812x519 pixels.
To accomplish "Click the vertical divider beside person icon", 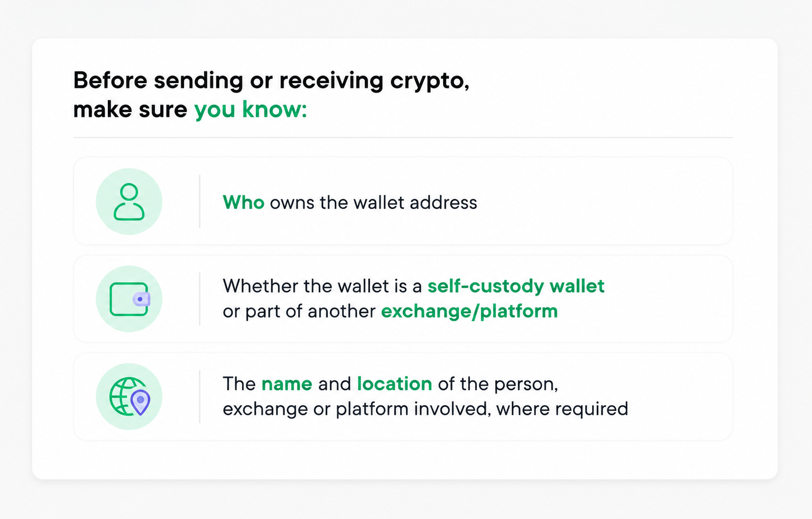I will [200, 201].
